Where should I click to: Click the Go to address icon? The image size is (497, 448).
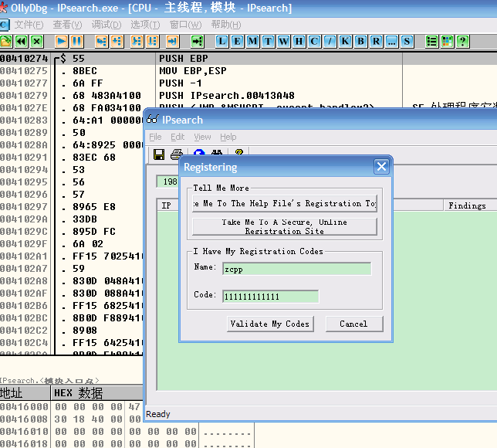pyautogui.click(x=197, y=42)
